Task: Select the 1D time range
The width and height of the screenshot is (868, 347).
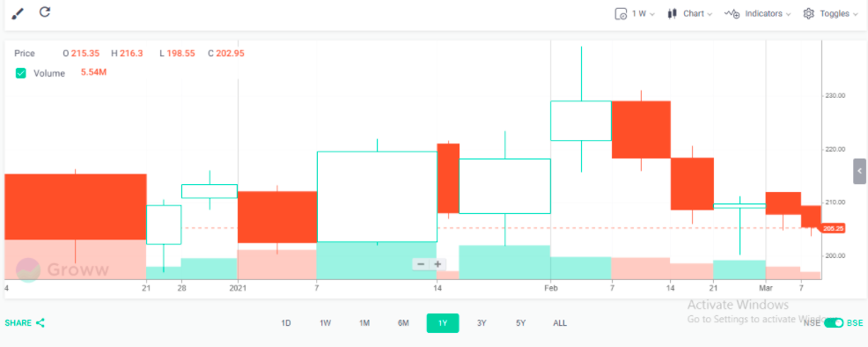Action: point(285,323)
